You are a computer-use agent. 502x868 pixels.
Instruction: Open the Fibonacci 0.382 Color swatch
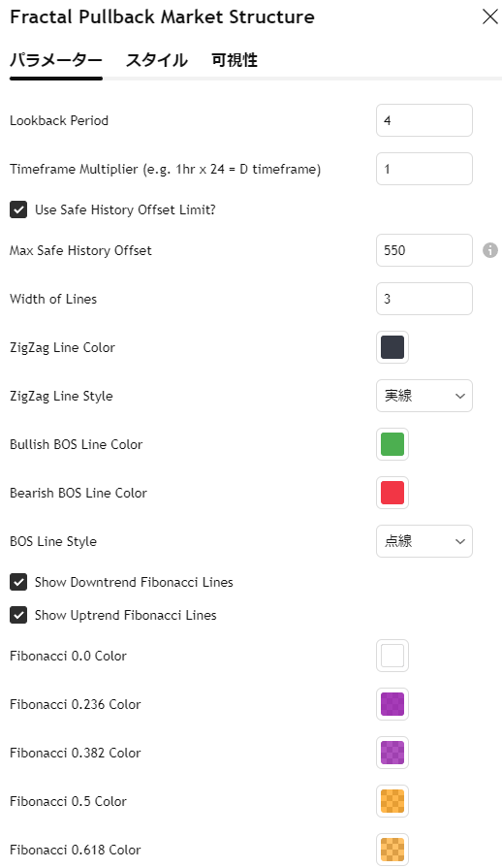click(x=392, y=753)
